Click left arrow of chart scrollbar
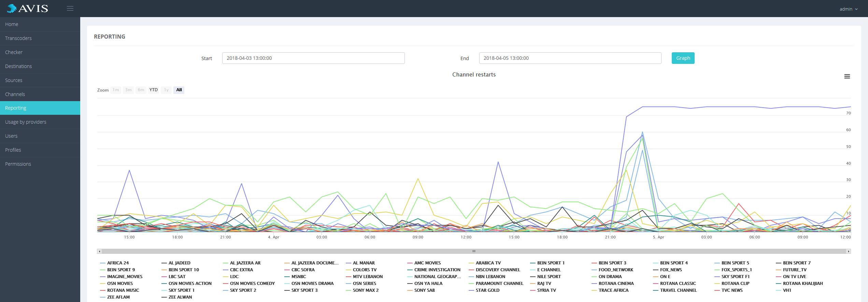 click(x=100, y=251)
